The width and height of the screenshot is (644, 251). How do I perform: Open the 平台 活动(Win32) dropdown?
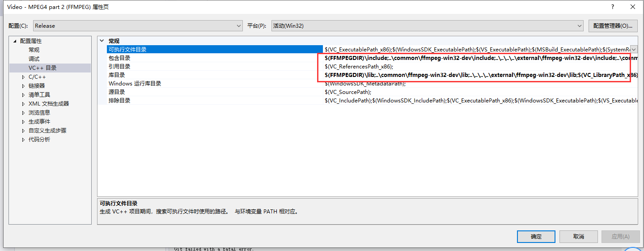(428, 26)
